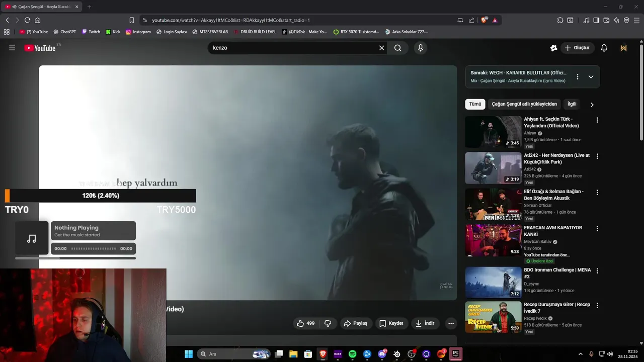Open the Extensions puzzle icon
The image size is (644, 362).
(x=560, y=20)
